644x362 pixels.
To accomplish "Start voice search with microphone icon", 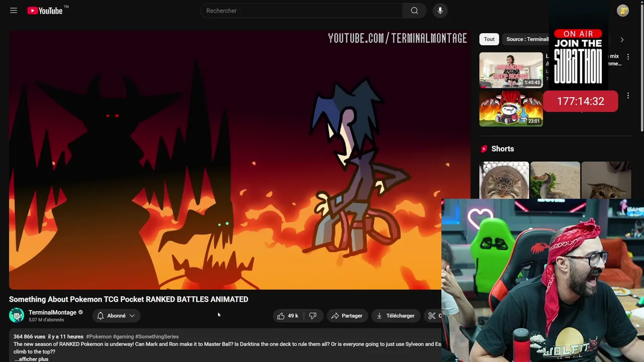I will (x=440, y=11).
